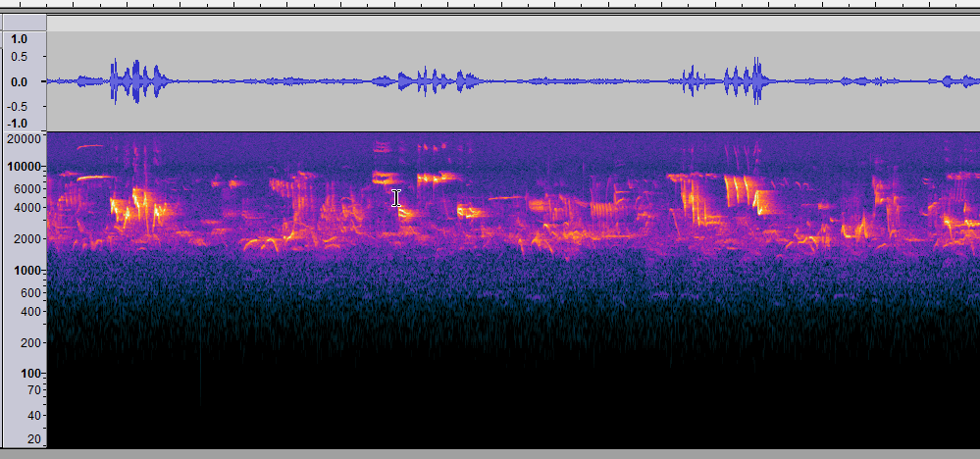Click the 6000 Hz frequency scale label
Viewport: 980px width, 459px height.
26,188
